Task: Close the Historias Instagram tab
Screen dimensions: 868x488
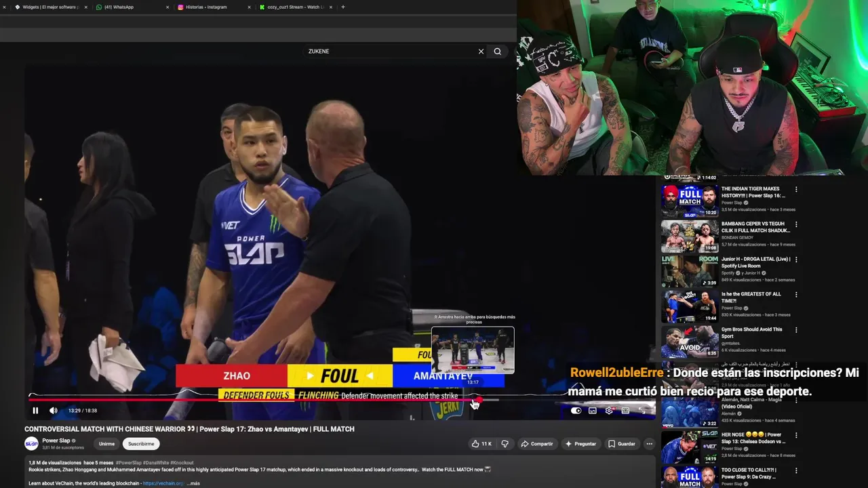Action: pyautogui.click(x=249, y=7)
